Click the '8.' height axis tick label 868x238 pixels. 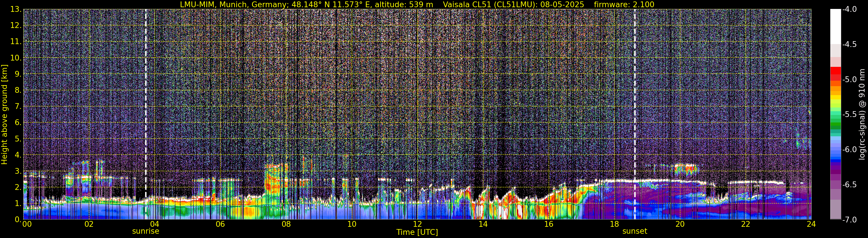(18, 90)
